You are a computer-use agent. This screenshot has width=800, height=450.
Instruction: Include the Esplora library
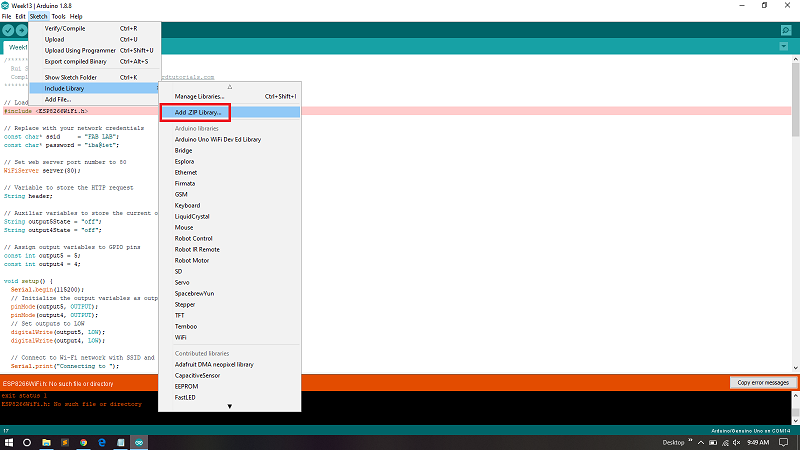tap(230, 161)
